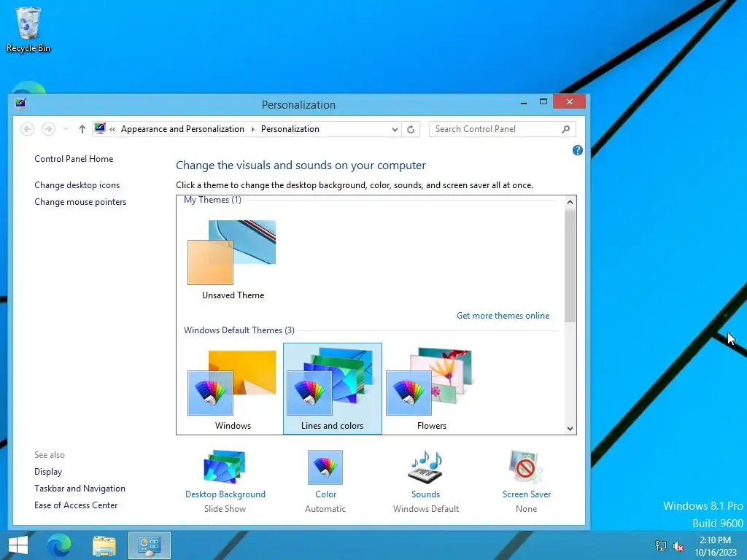Click Windows Default Themes (3) heading
Screen dimensions: 747x560
[x=239, y=330]
